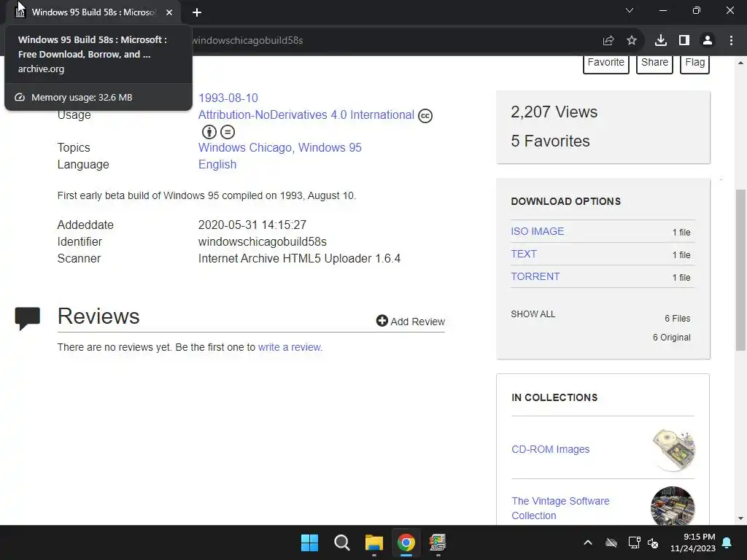Bookmark this page with the star icon
The width and height of the screenshot is (747, 560).
click(632, 41)
